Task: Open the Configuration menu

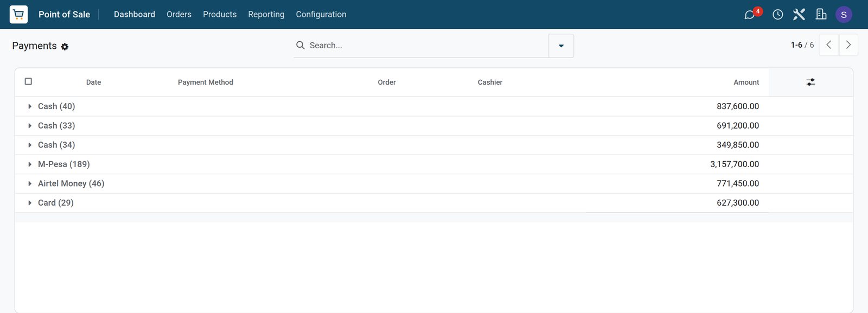Action: click(x=321, y=15)
